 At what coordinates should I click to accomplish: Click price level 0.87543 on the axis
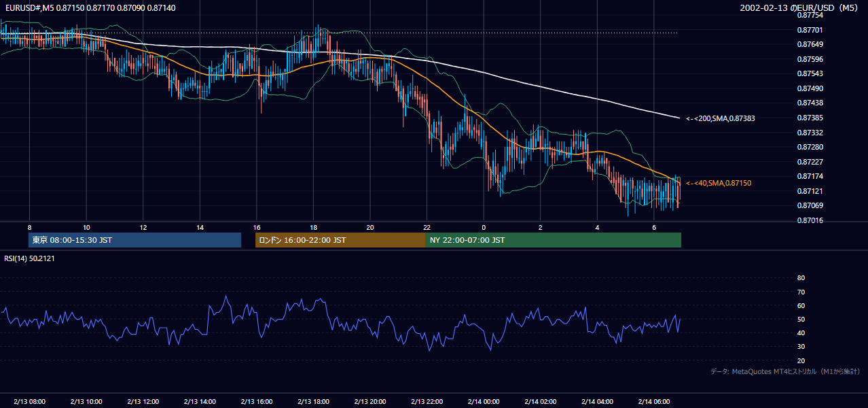pos(809,73)
